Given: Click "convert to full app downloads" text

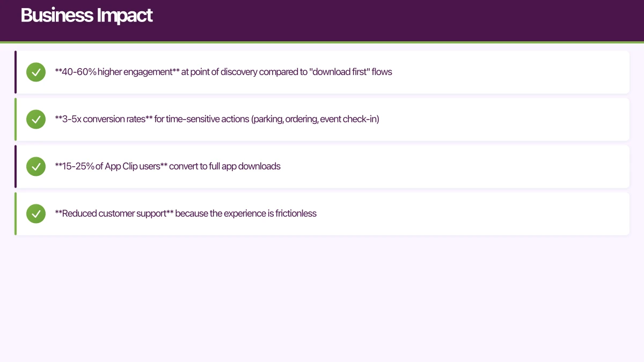Looking at the screenshot, I should (x=225, y=166).
